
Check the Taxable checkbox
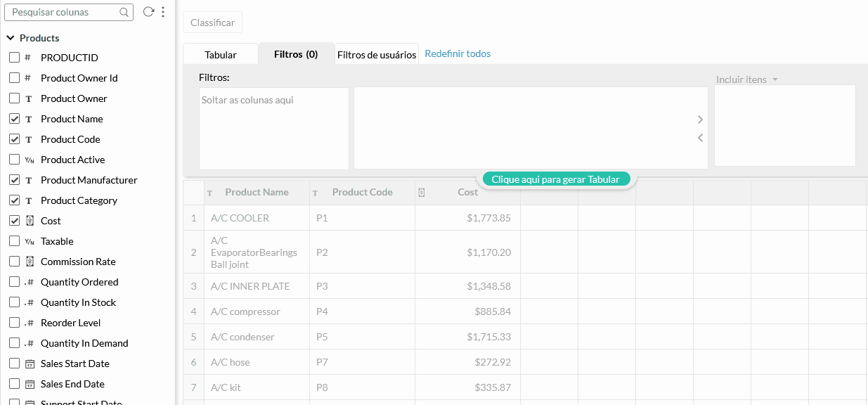(x=14, y=241)
